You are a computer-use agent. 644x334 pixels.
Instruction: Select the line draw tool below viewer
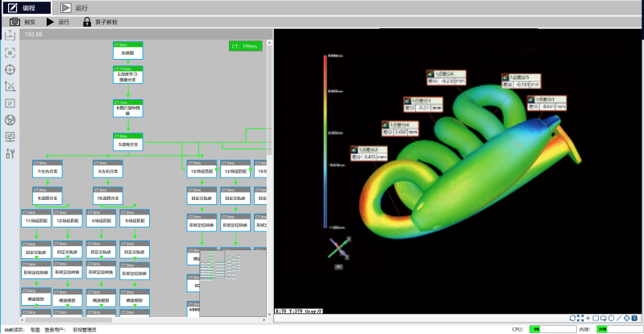(619, 318)
